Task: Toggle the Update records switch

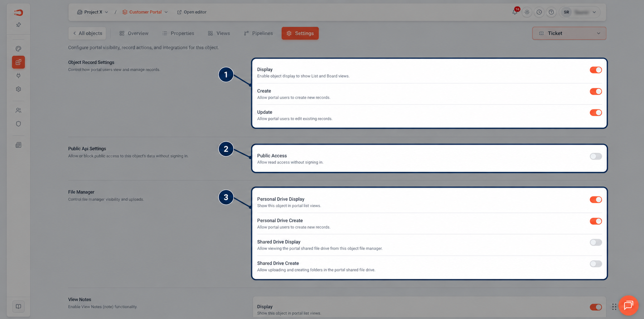Action: tap(596, 113)
